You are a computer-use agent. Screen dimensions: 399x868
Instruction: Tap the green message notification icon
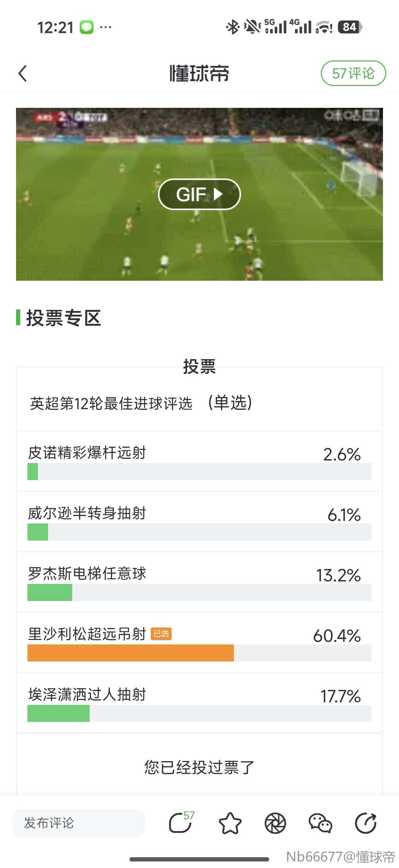(87, 27)
